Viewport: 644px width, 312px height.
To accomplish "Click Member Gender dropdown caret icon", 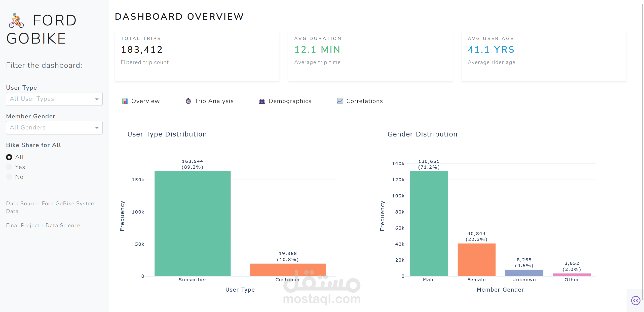I will (x=97, y=128).
